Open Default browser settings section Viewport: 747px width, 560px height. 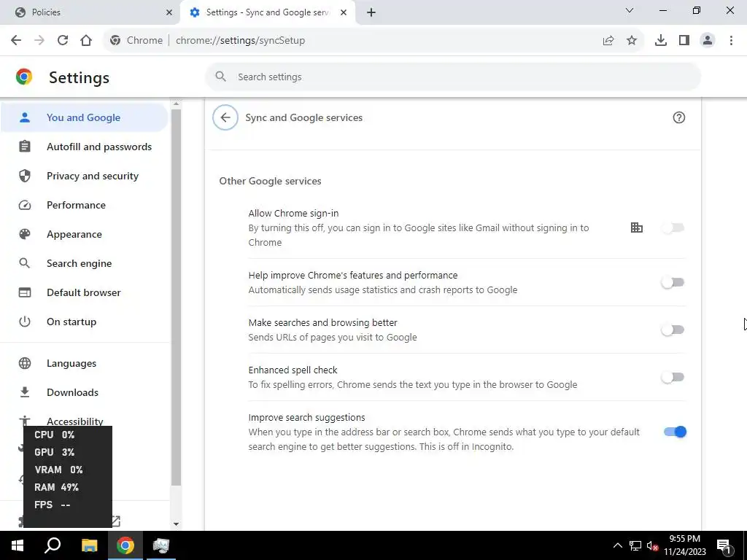[85, 292]
